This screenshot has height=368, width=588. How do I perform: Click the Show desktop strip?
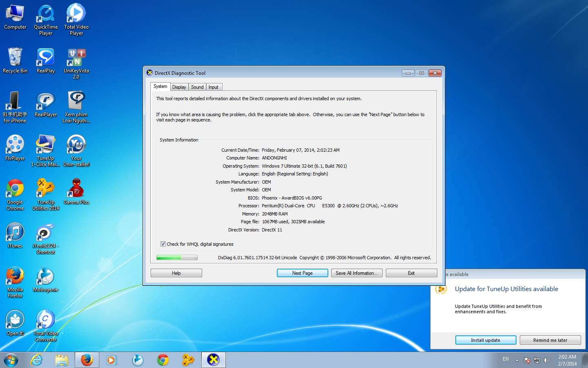pos(585,360)
